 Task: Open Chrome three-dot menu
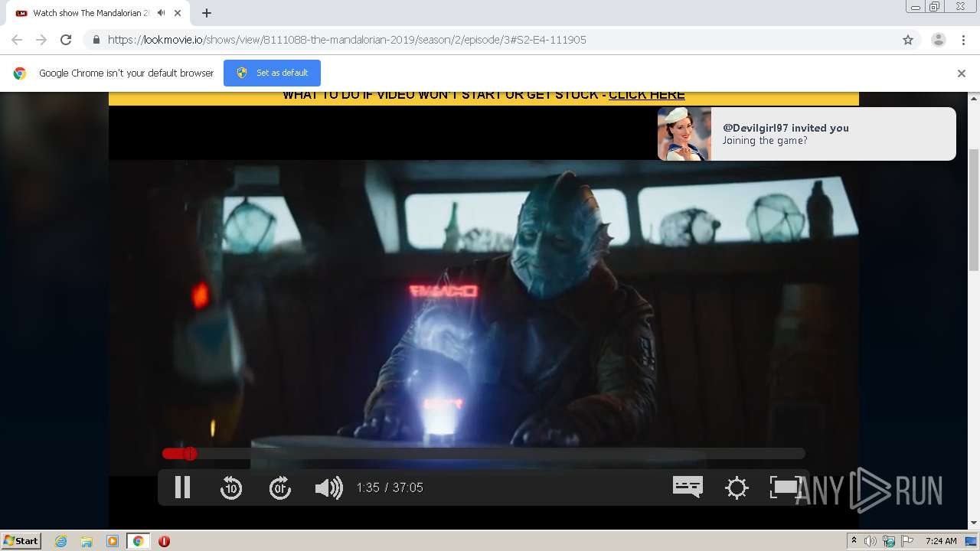(x=963, y=40)
